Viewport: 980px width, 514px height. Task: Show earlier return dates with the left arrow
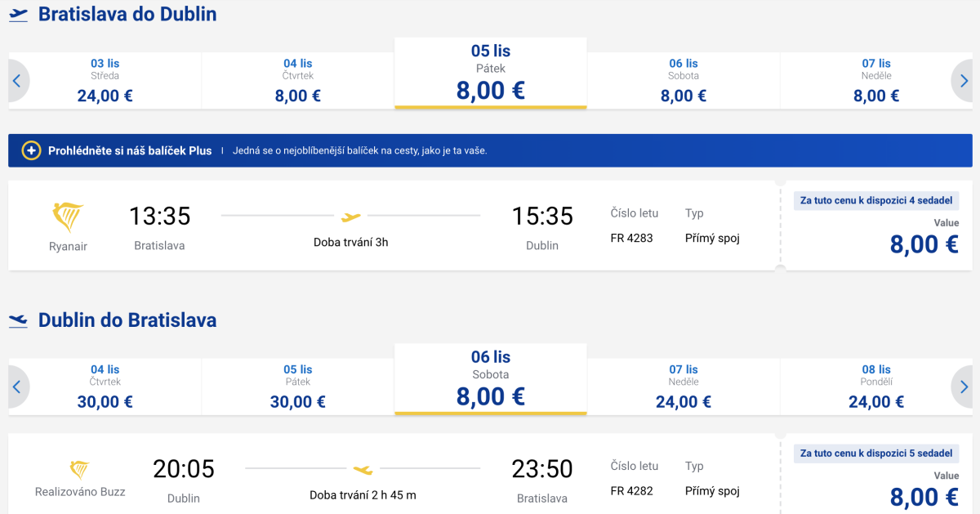pyautogui.click(x=18, y=387)
